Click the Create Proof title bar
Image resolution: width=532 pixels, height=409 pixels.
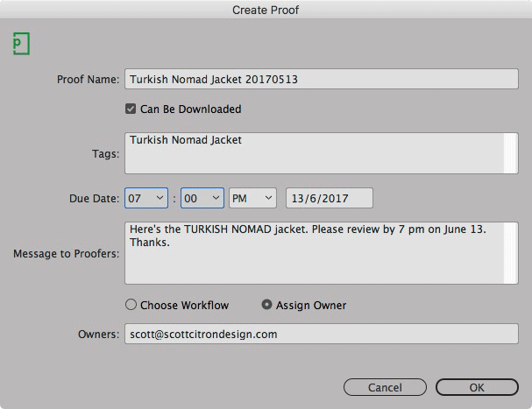266,11
